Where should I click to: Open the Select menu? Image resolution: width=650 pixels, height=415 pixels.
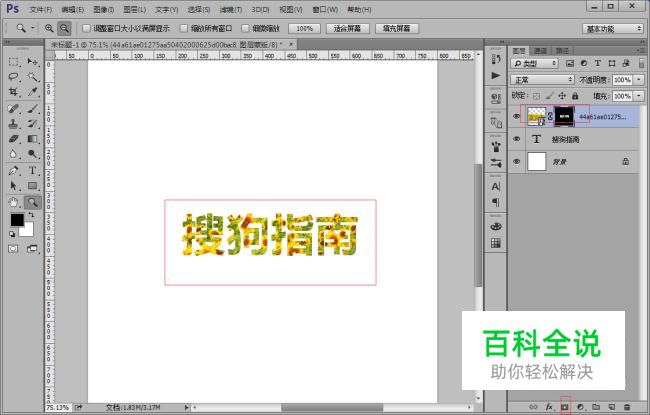[199, 10]
